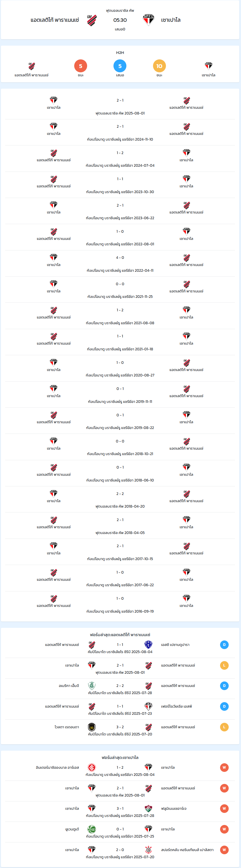This screenshot has width=241, height=868.
Task: Click Athletico Paranaense crest in match header
Action: click(x=92, y=20)
